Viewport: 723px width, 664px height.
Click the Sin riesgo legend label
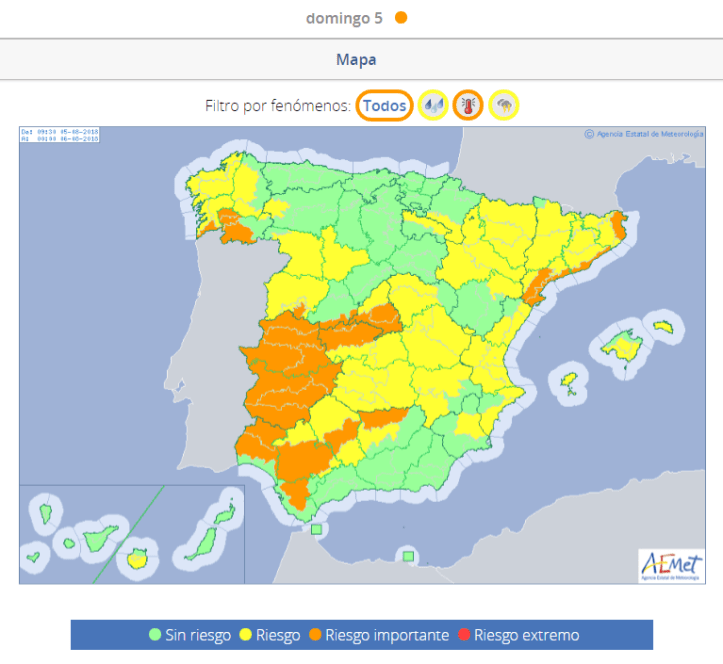pos(198,635)
